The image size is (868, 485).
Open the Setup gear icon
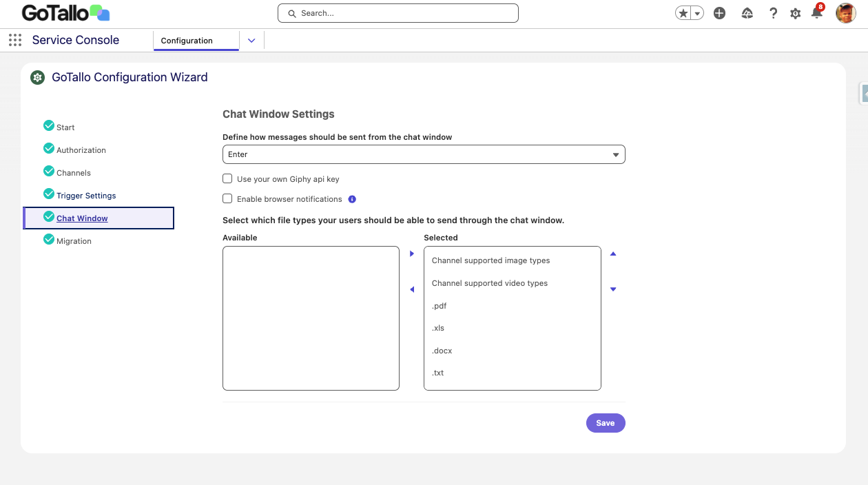pyautogui.click(x=795, y=13)
